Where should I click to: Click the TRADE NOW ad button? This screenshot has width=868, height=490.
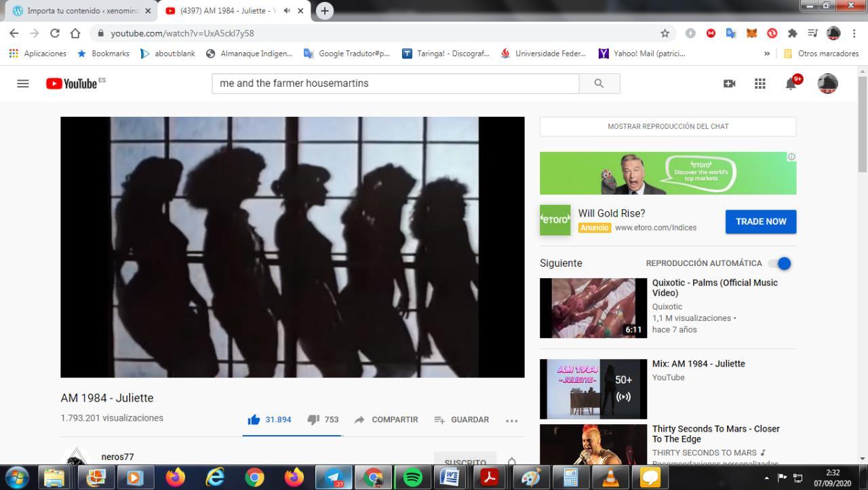tap(761, 222)
